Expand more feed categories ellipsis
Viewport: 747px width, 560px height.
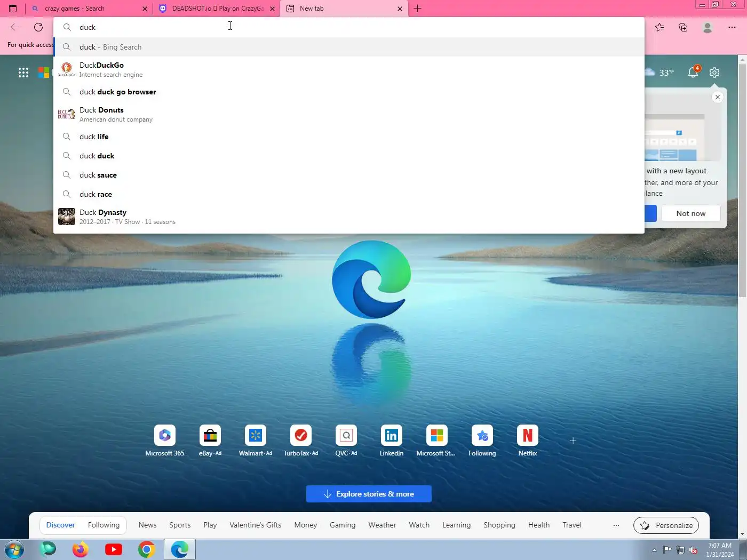point(616,525)
